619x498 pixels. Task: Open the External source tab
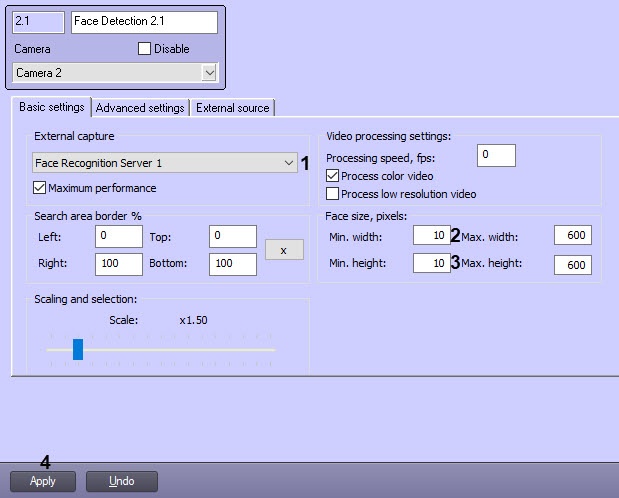click(x=232, y=108)
